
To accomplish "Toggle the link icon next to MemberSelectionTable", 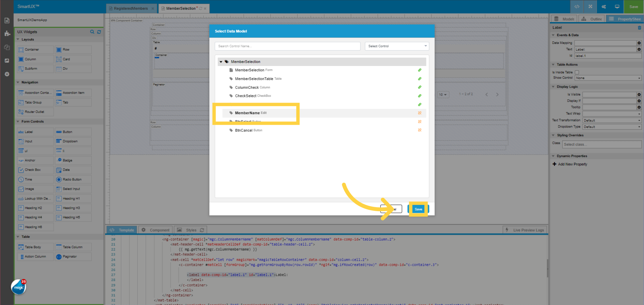I will coord(420,79).
